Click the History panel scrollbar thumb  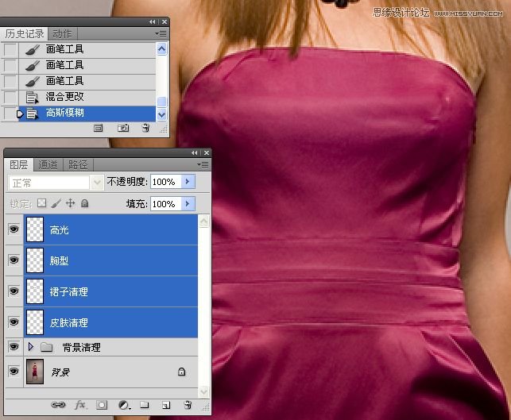[x=161, y=102]
